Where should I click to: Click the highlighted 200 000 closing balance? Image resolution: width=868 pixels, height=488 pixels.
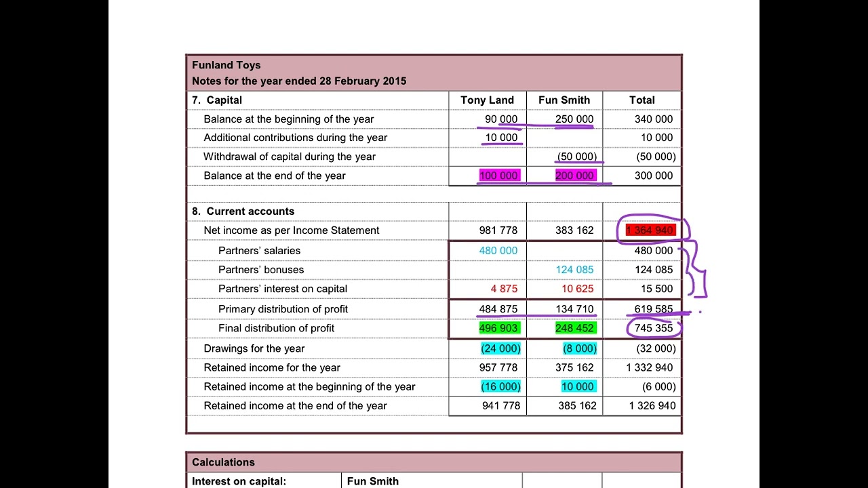[574, 176]
